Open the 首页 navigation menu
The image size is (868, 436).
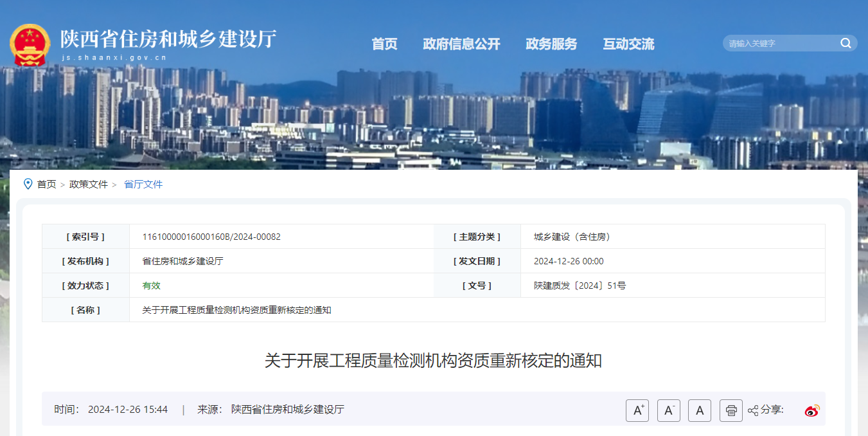pos(384,44)
